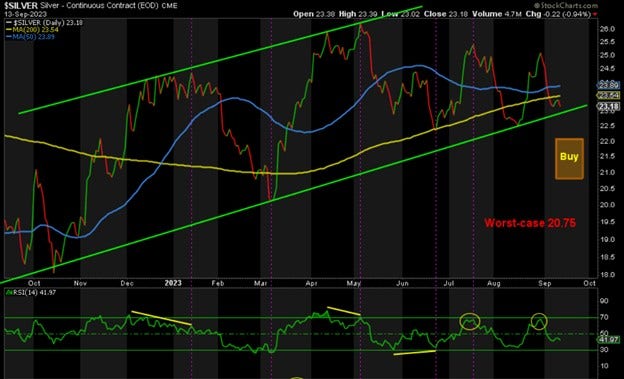Click the MA(50) 23.89 legend entry
The width and height of the screenshot is (624, 379).
30,36
